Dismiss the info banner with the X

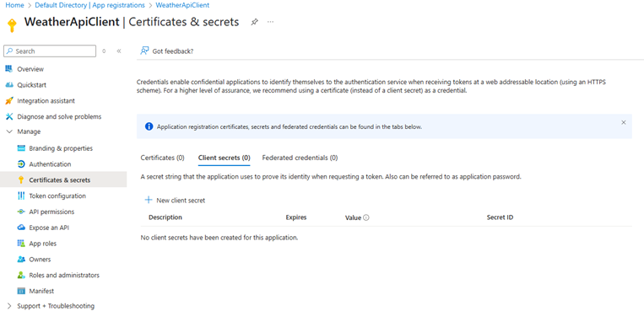click(x=624, y=122)
